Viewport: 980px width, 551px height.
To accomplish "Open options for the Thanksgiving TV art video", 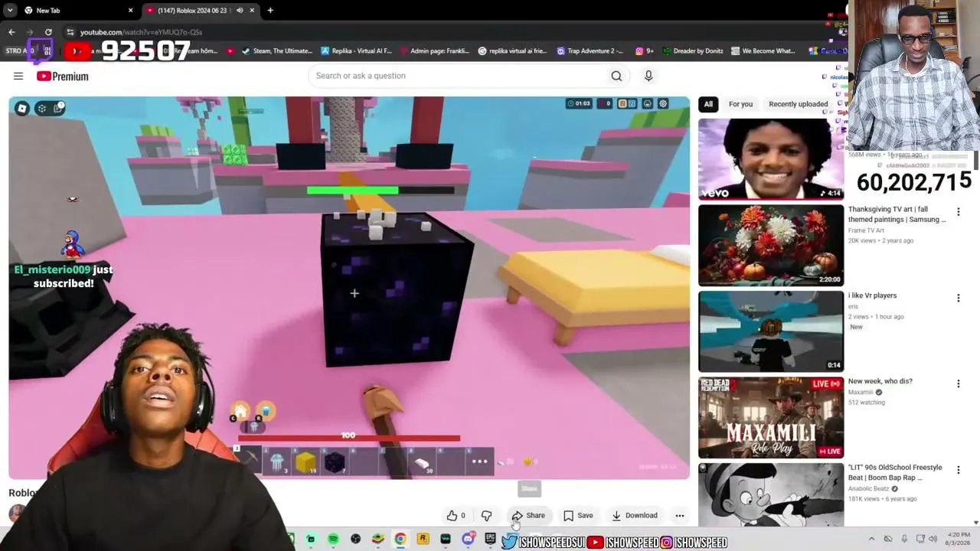I will coord(958,212).
